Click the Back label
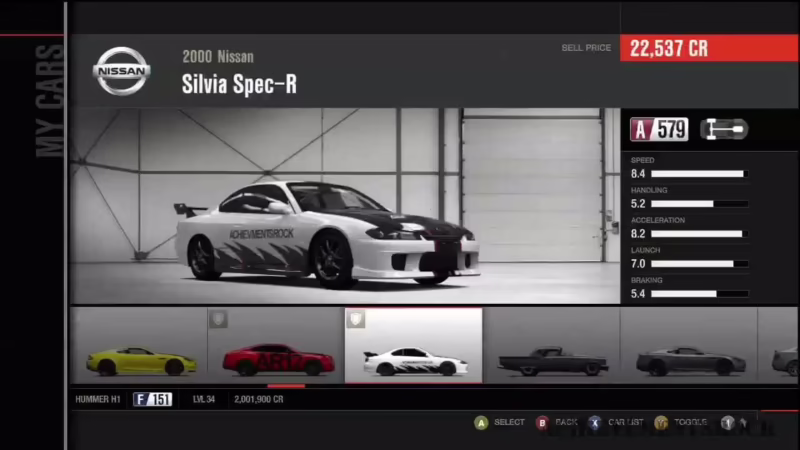Screen dimensions: 800x450 566,422
